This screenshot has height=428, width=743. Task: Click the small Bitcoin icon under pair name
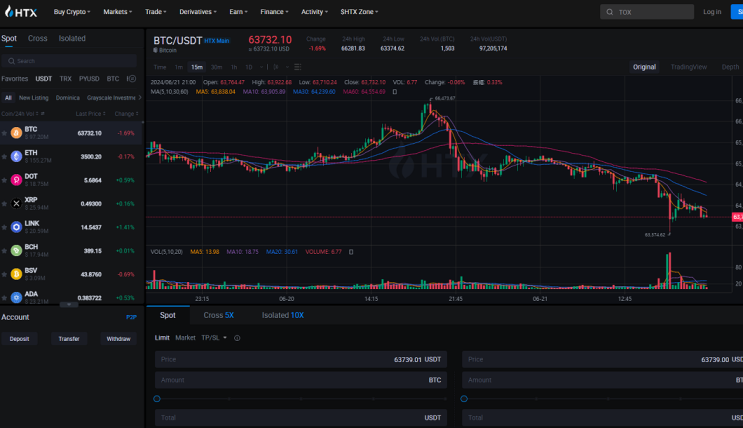point(155,50)
